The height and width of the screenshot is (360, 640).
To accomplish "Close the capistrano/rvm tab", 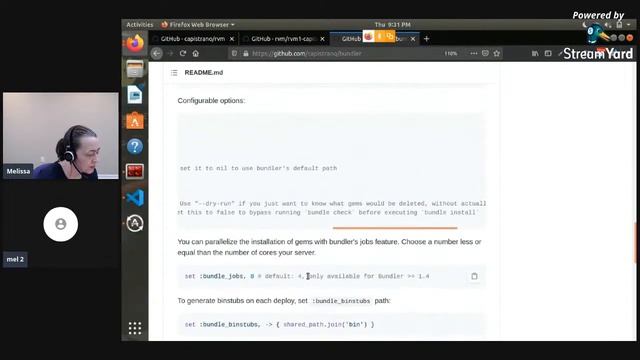I will point(232,39).
